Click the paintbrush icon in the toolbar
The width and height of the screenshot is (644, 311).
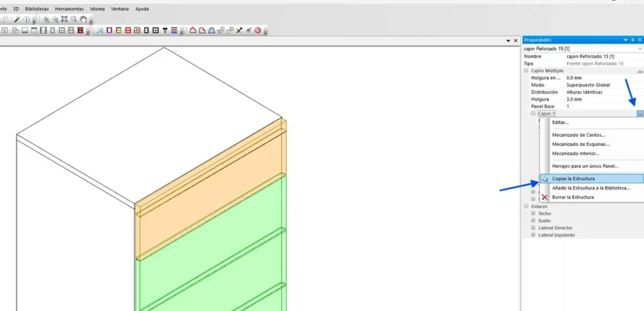coord(248,30)
